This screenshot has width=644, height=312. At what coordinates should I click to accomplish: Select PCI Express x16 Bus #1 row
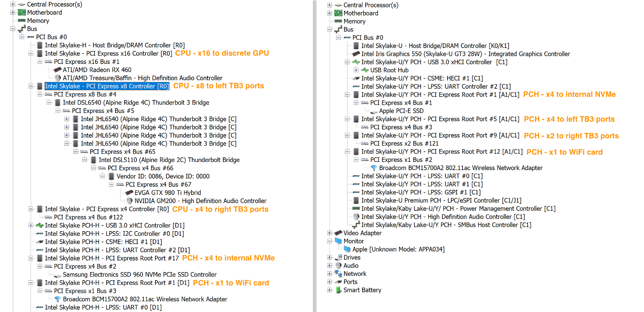tap(87, 62)
